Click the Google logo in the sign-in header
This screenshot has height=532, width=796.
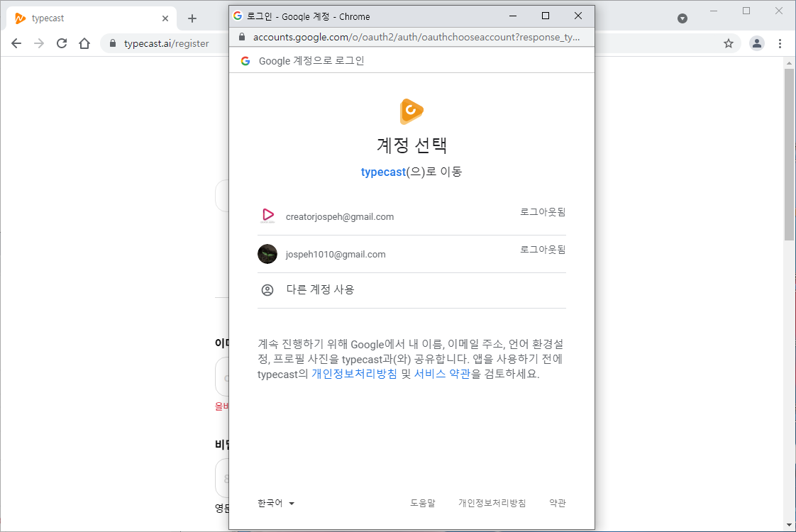pyautogui.click(x=245, y=61)
